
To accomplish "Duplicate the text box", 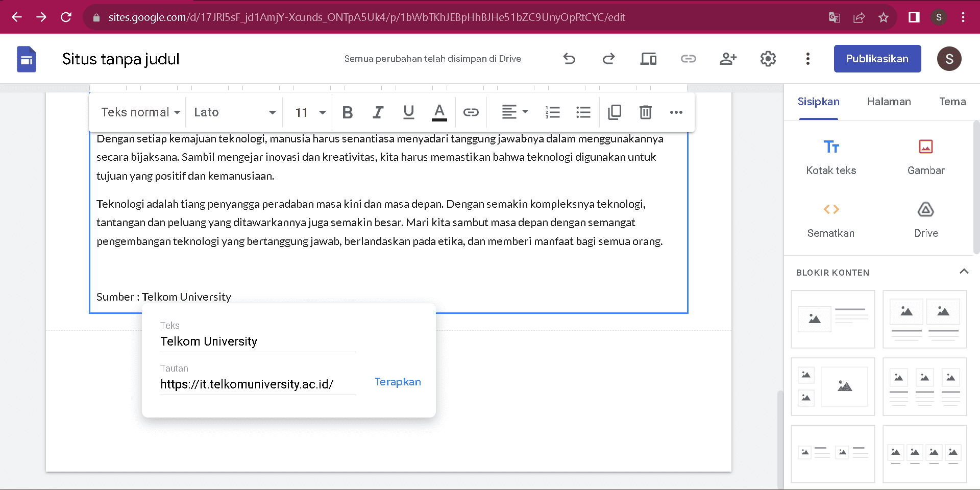I will pos(615,112).
